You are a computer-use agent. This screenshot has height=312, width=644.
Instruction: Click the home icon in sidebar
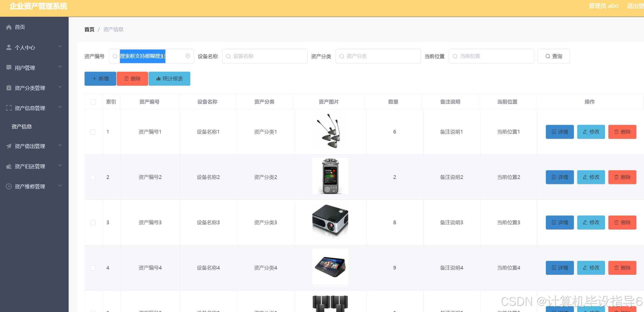pos(9,27)
